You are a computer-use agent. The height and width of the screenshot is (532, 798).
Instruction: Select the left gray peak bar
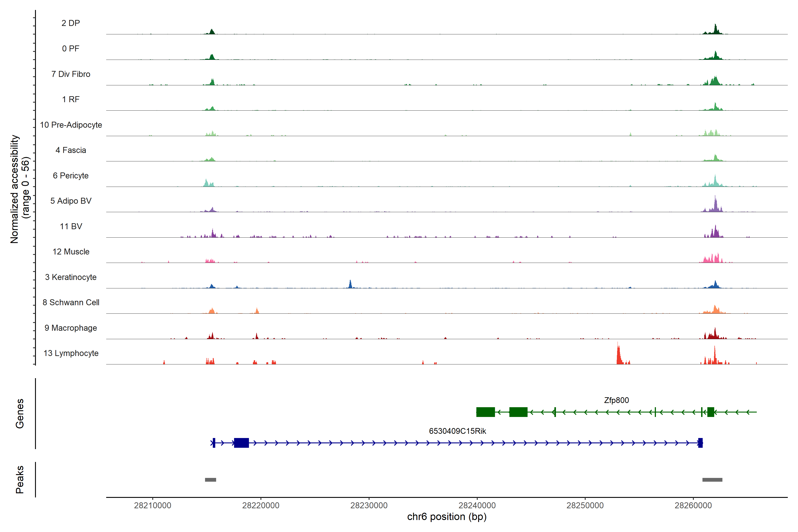(x=210, y=480)
